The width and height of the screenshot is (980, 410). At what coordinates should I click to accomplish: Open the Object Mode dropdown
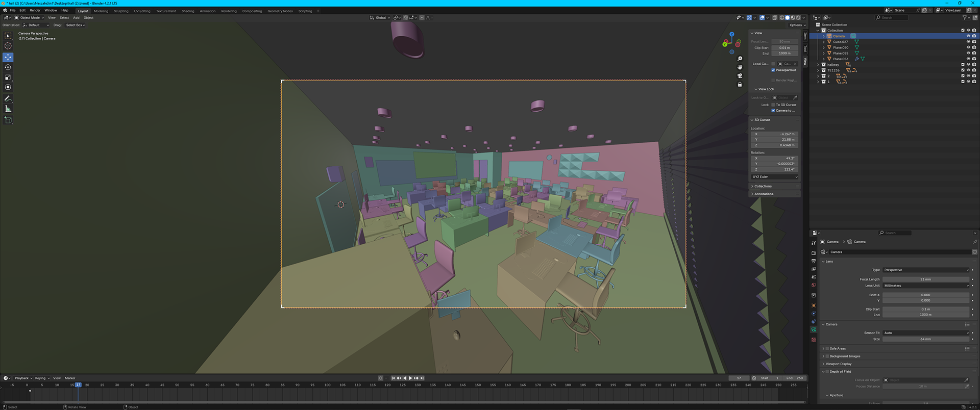pos(30,18)
